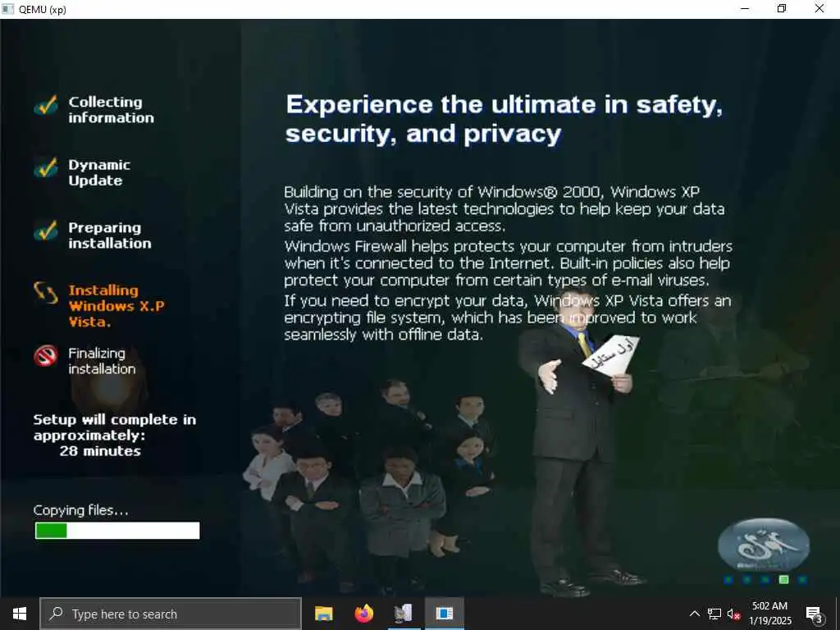Minimize the QEMU window

(x=745, y=8)
